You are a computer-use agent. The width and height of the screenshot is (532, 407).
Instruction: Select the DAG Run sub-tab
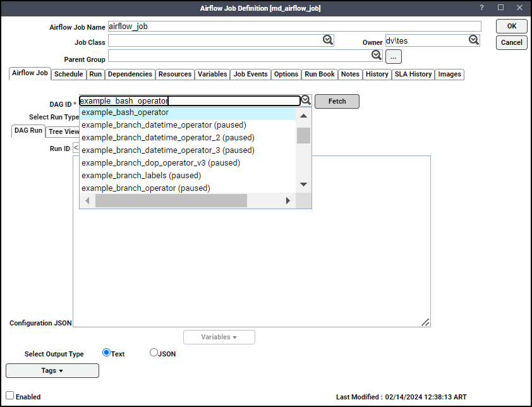(28, 131)
